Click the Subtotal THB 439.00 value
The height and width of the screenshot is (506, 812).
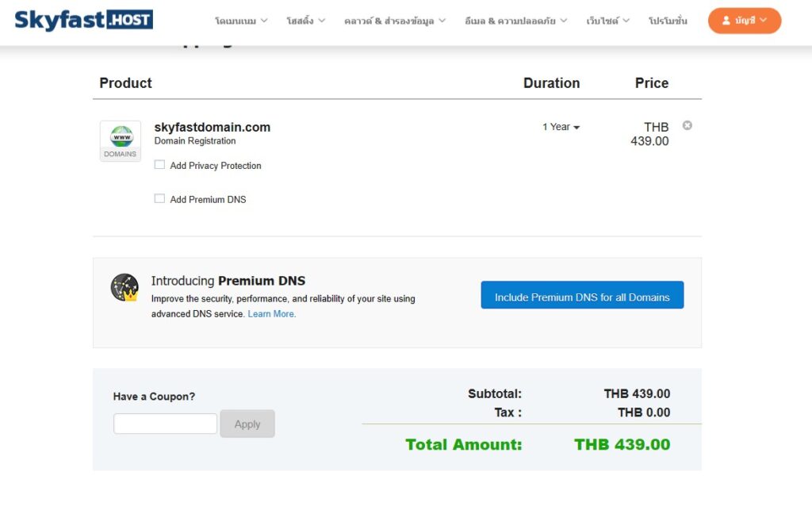637,393
